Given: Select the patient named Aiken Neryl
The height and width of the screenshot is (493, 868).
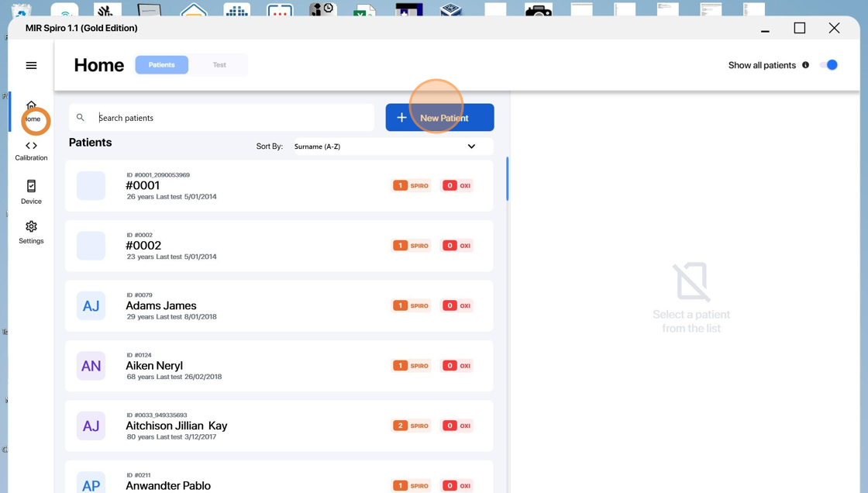Looking at the screenshot, I should pyautogui.click(x=279, y=366).
